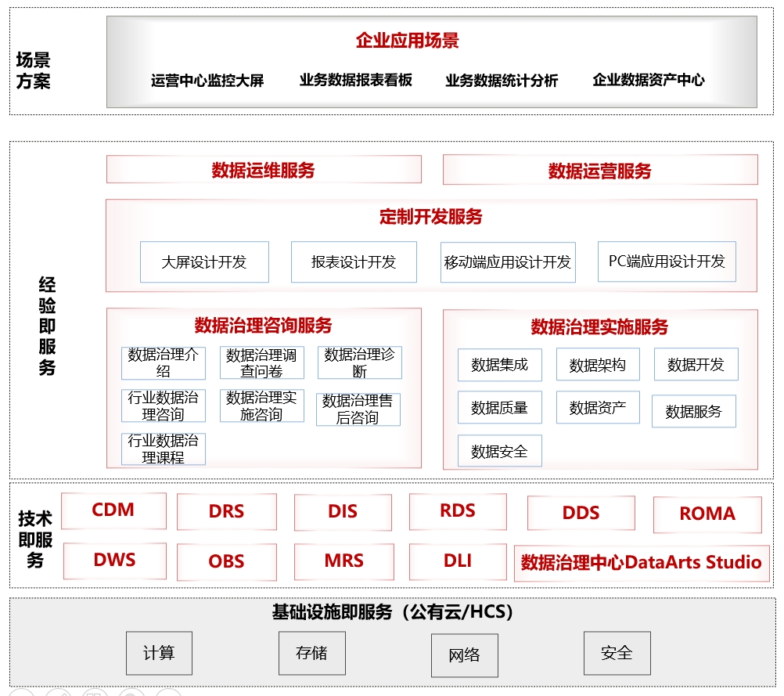Select the MRS service box

click(344, 561)
